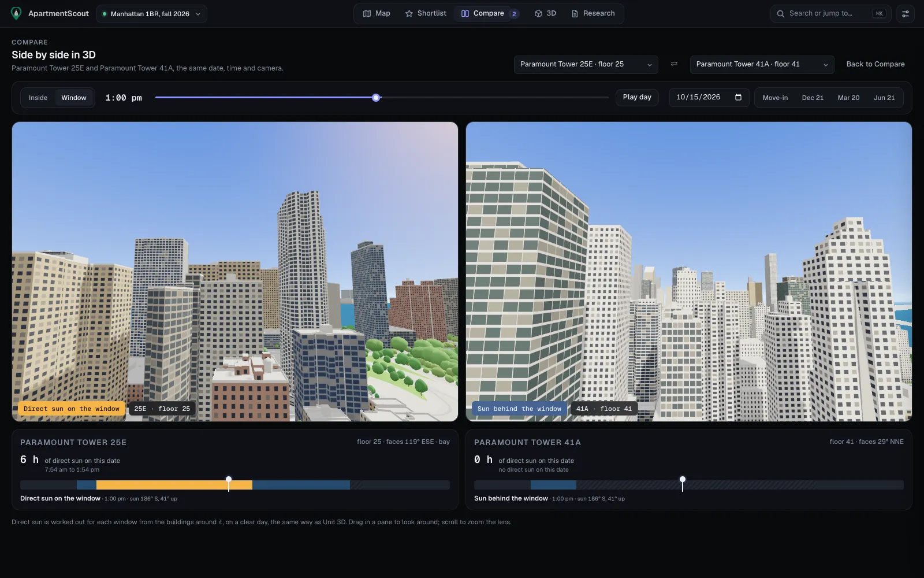Screen dimensions: 924x578
Task: Click the 41A 3D window view pane
Action: 689,271
